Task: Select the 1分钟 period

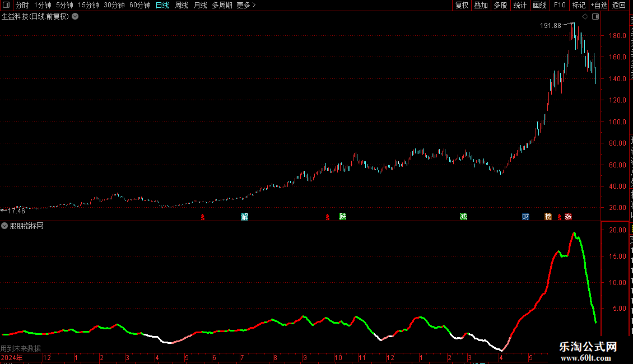Action: click(x=43, y=5)
